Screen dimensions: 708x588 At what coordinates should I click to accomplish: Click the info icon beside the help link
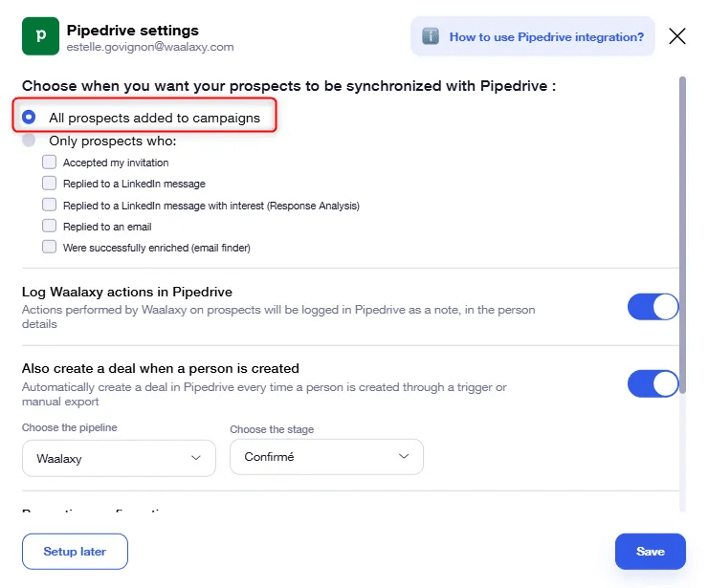click(431, 36)
